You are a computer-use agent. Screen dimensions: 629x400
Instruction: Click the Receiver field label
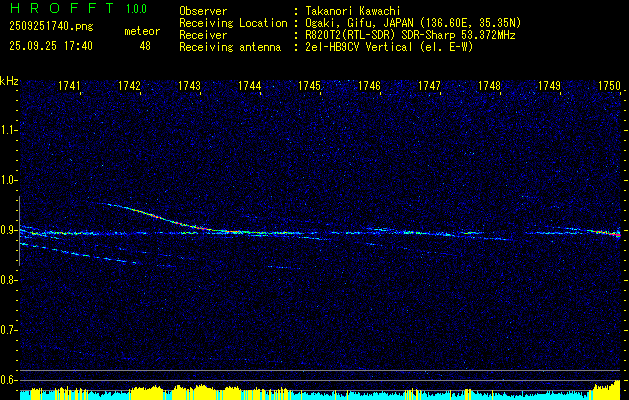tap(203, 35)
